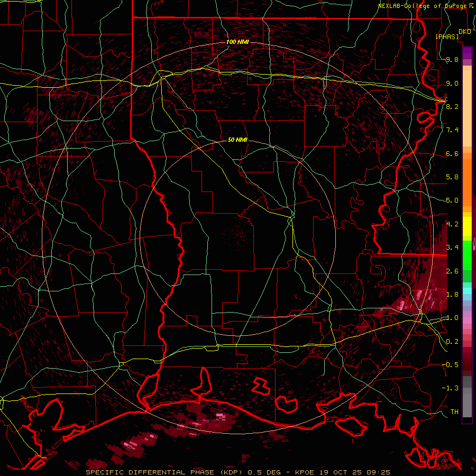Image resolution: width=476 pixels, height=476 pixels.
Task: Click the 9.8 value on the color scale
Action: pyautogui.click(x=452, y=60)
